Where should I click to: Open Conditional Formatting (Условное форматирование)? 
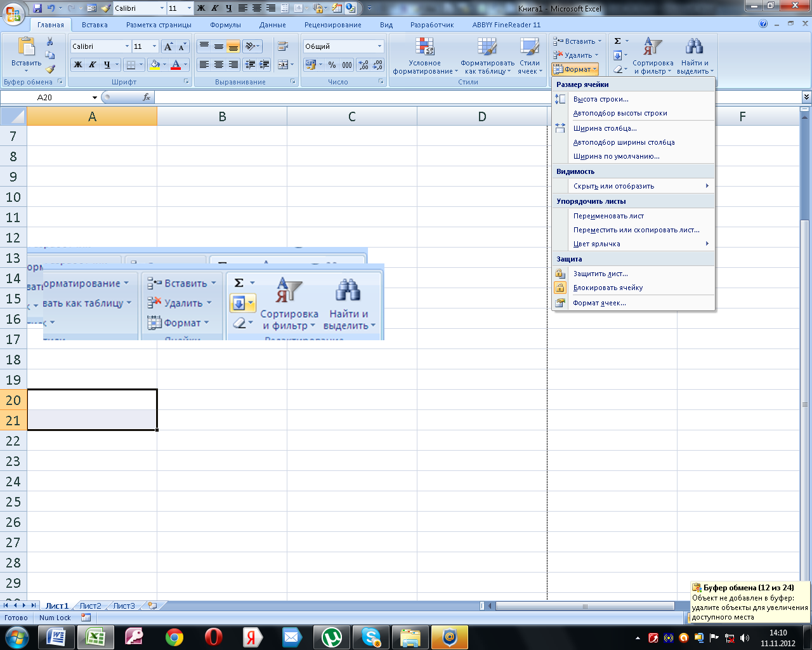(x=424, y=56)
